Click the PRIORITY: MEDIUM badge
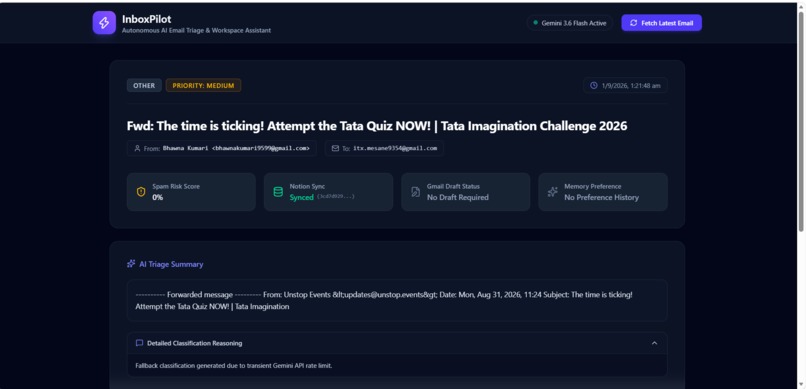 coord(203,85)
